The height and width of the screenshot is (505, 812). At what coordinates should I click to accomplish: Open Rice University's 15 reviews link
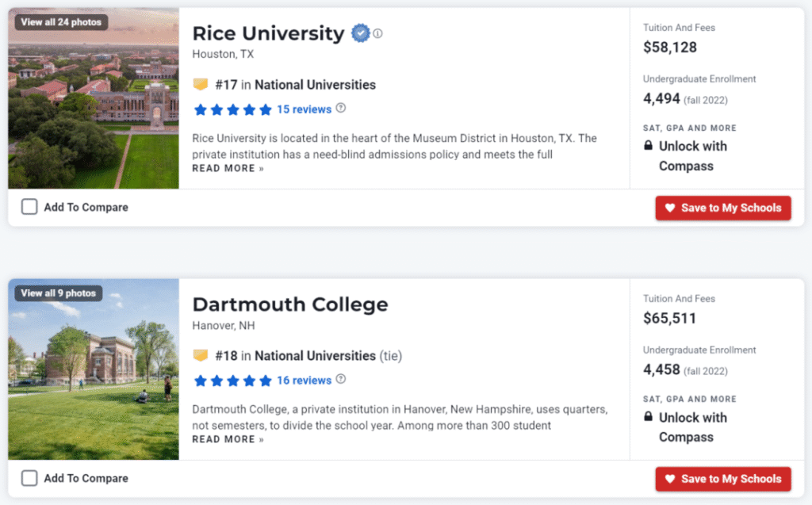(304, 109)
